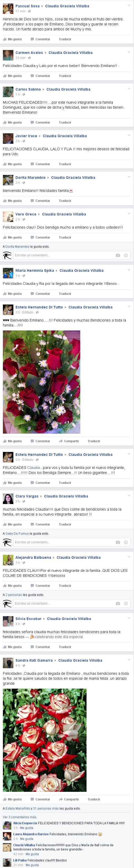
Task: Open options chevron on Pascual Sosa post
Action: pos(128,6)
